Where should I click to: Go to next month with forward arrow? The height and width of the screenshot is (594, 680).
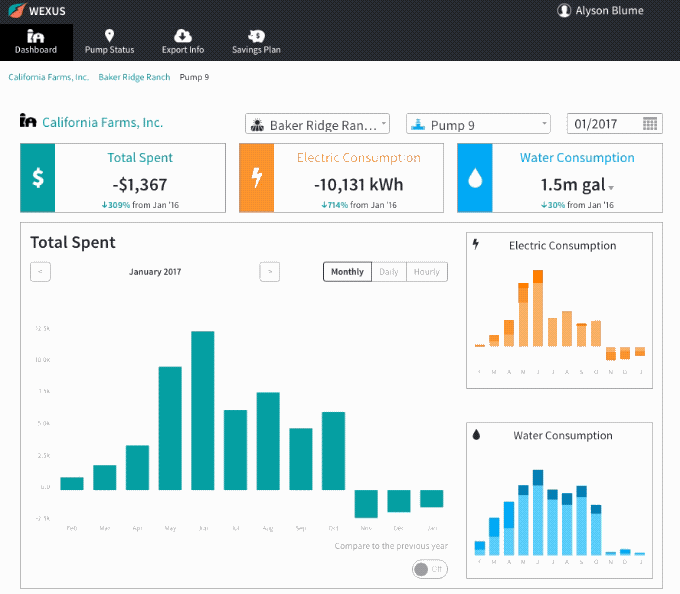(x=269, y=272)
